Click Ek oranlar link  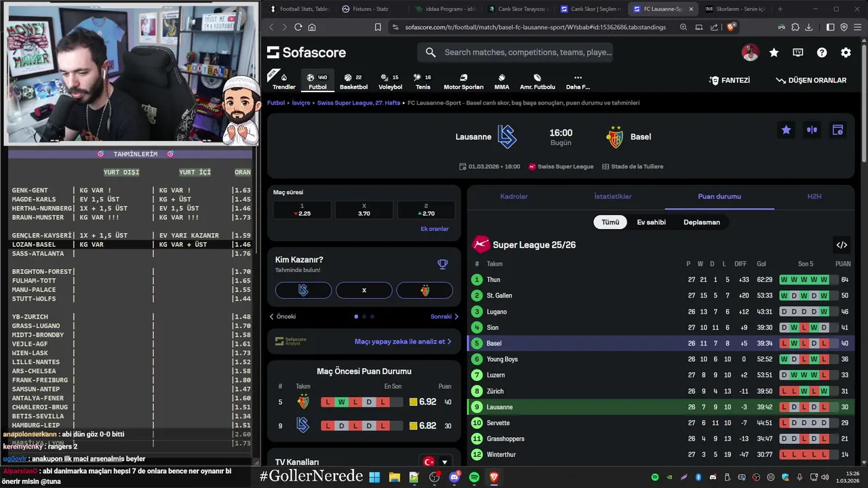pyautogui.click(x=435, y=229)
